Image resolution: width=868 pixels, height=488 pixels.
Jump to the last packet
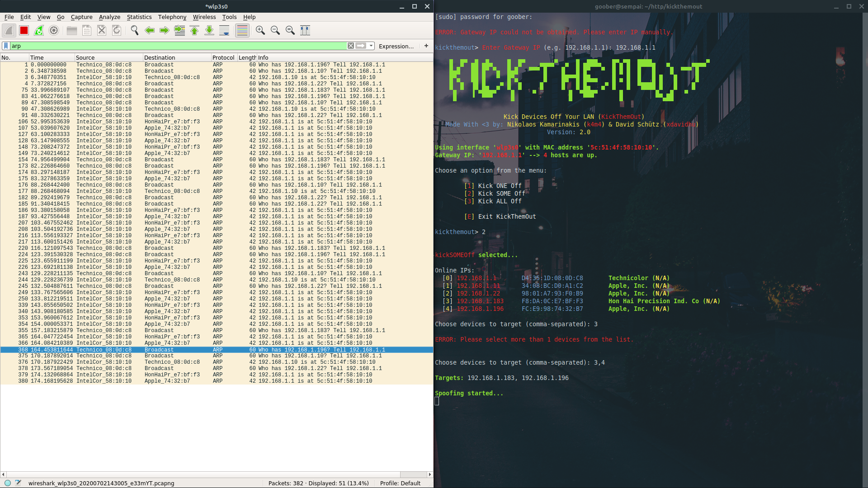[209, 30]
